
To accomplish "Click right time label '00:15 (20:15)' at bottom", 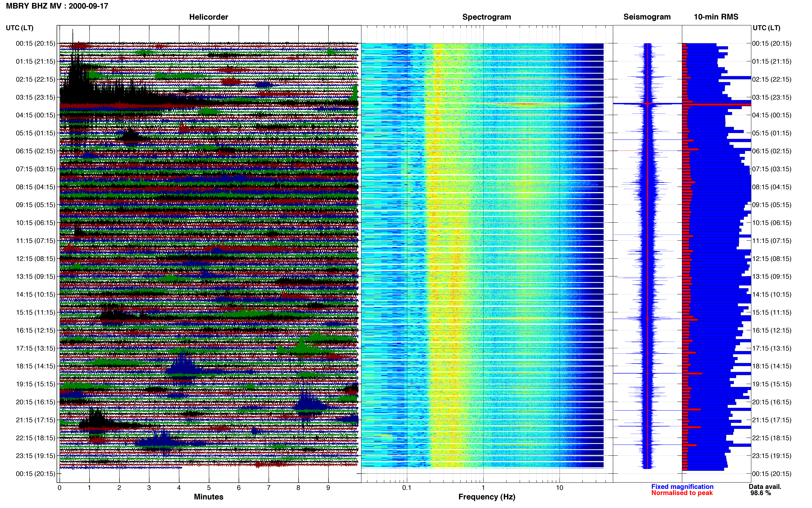I will point(772,474).
